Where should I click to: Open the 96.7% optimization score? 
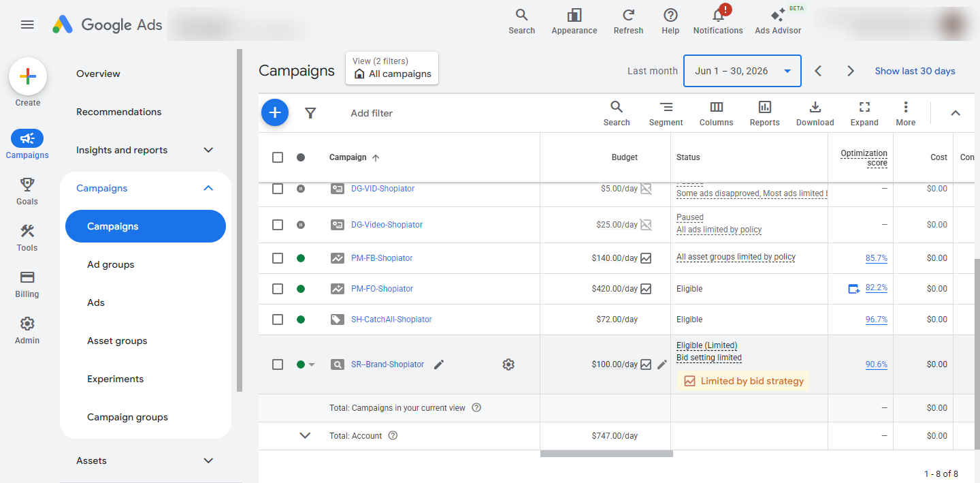click(x=877, y=320)
